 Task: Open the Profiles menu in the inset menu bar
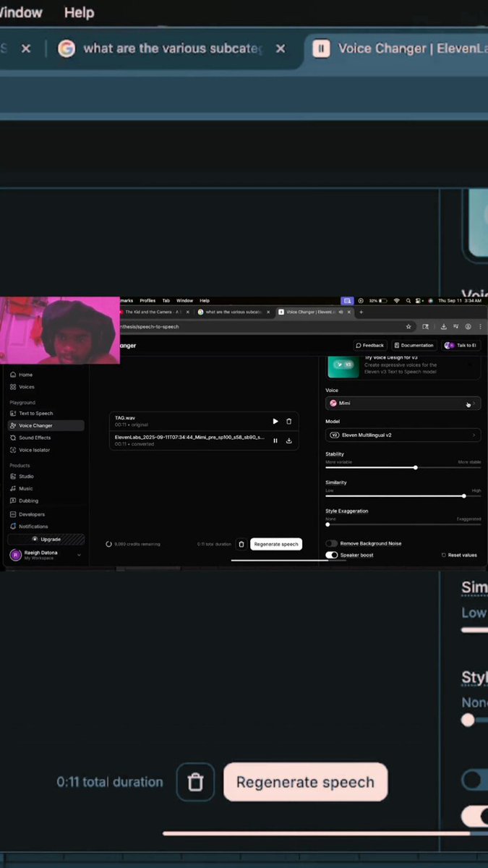tap(147, 300)
